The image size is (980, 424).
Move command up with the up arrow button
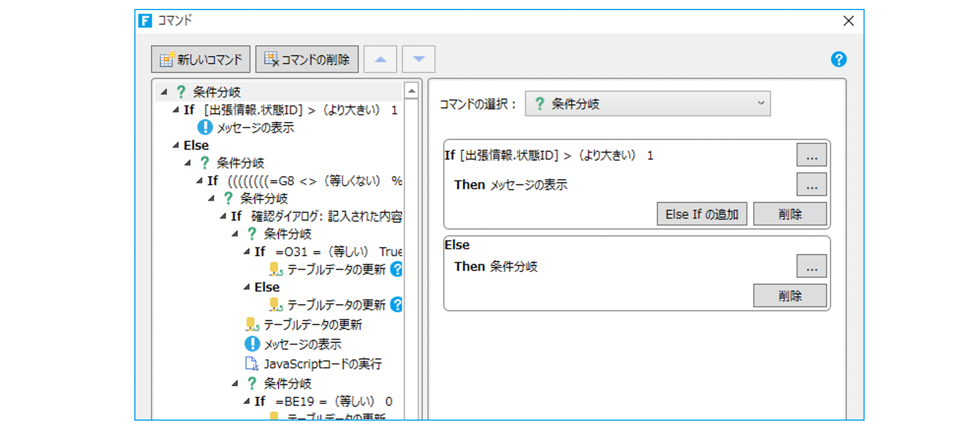coord(380,59)
